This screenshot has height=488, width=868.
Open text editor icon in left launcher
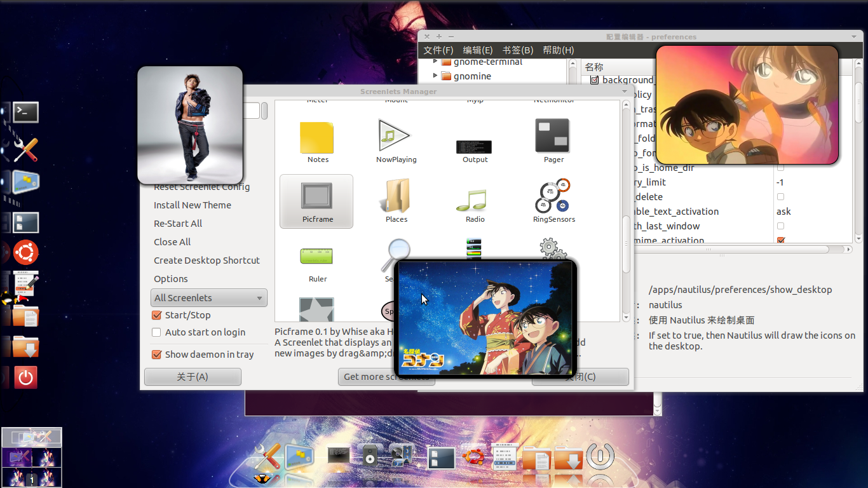click(25, 283)
